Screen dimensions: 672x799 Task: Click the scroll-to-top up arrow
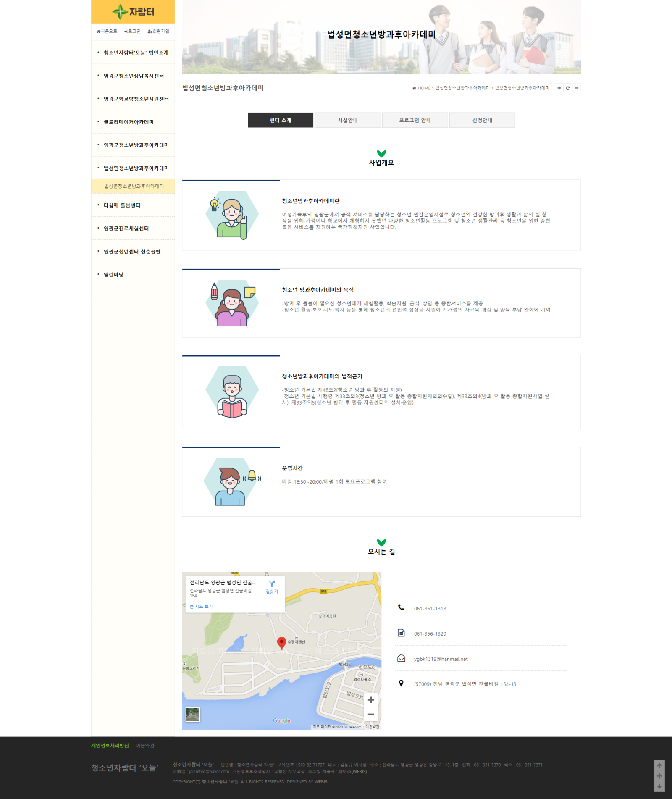coord(659,765)
